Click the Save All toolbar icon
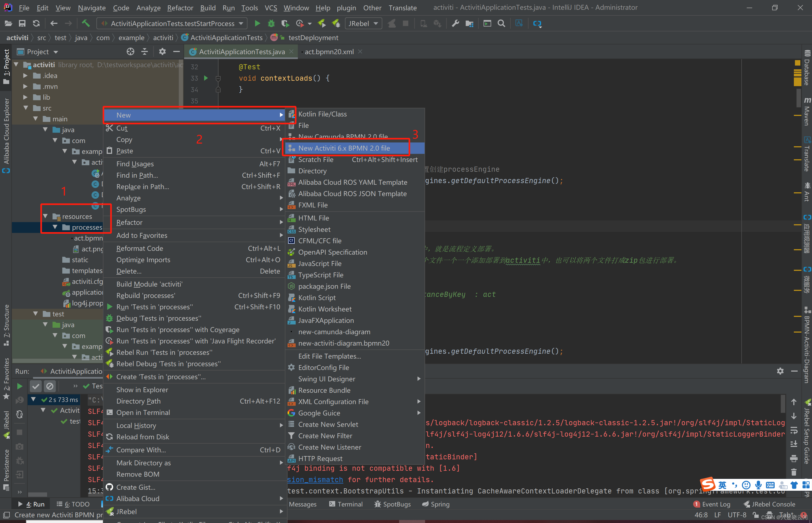Screen dimensions: 812x523 click(x=22, y=24)
